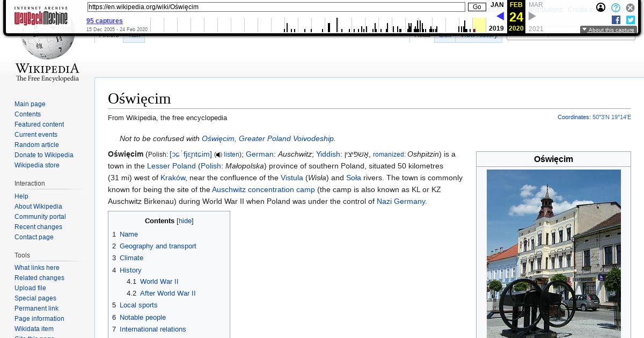Open Special pages
Viewport: 644px width, 338px height.
[x=35, y=298]
